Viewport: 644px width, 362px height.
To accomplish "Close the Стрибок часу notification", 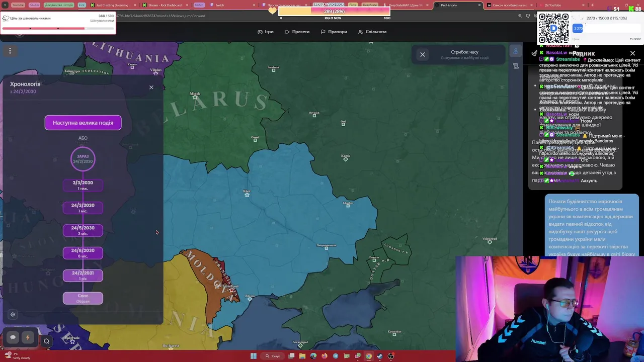I will pos(423,54).
